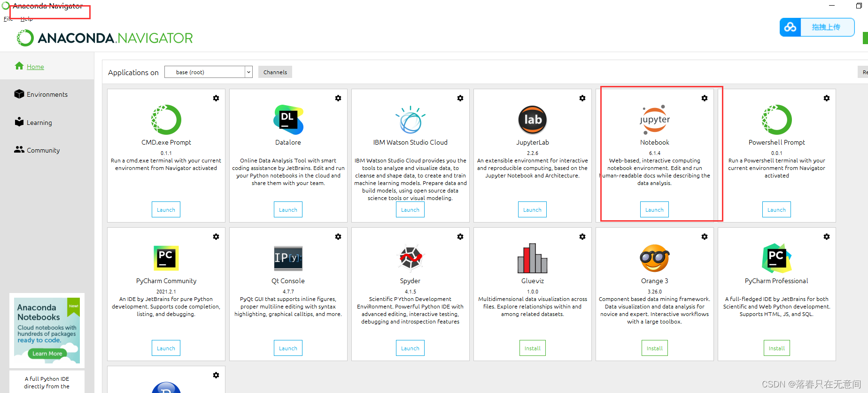The width and height of the screenshot is (868, 393).
Task: Click Spyder version 4.1.5 text
Action: (411, 292)
